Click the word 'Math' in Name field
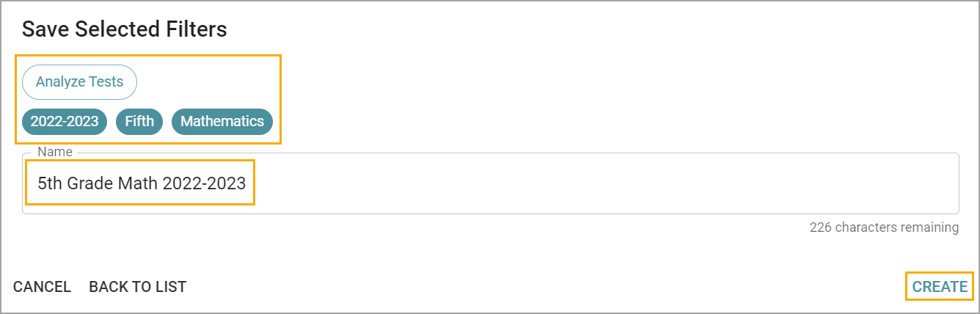Image resolution: width=980 pixels, height=314 pixels. 138,183
